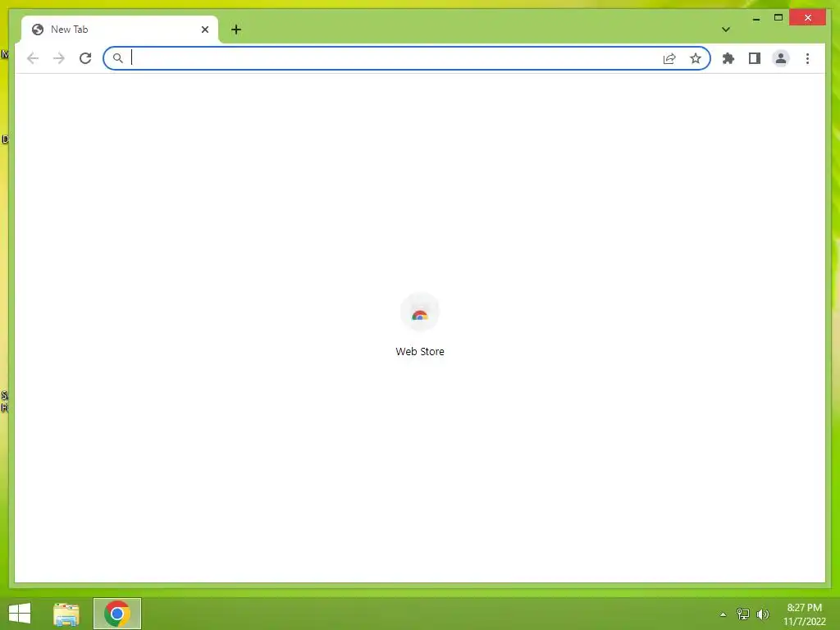
Task: Open Chrome's three-dot menu
Action: click(x=807, y=58)
